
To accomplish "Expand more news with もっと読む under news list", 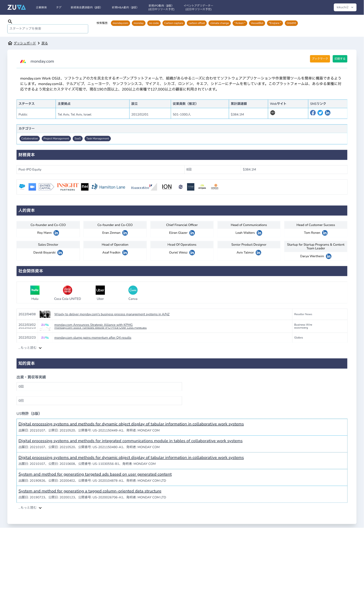I will point(30,348).
